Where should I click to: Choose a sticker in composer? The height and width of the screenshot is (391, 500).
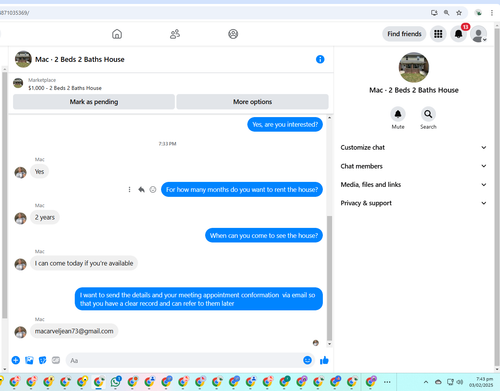click(43, 360)
